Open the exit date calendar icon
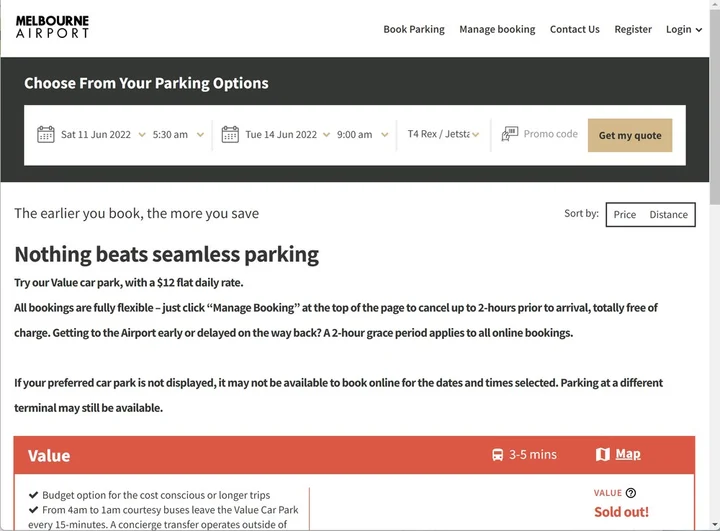 (230, 135)
